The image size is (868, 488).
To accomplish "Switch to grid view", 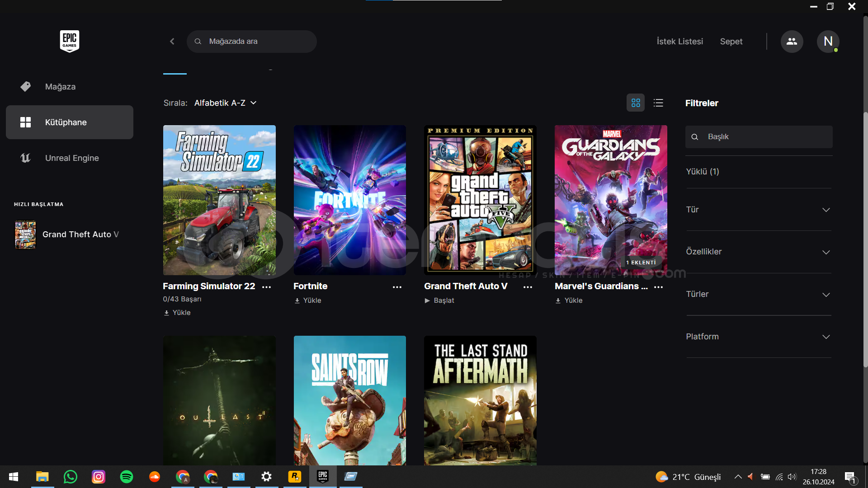I will [636, 103].
